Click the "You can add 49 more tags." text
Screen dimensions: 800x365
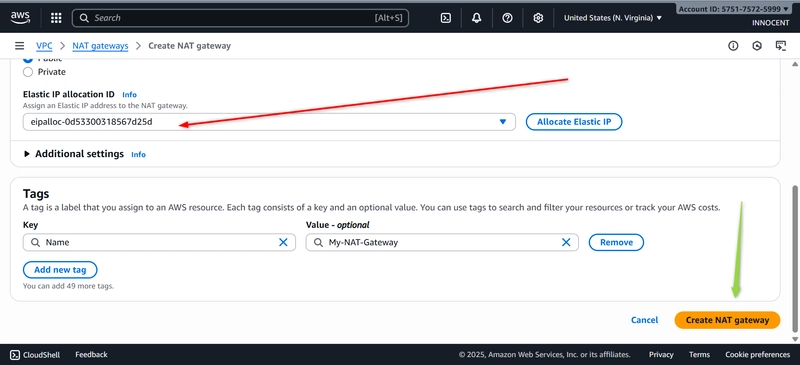[x=68, y=286]
